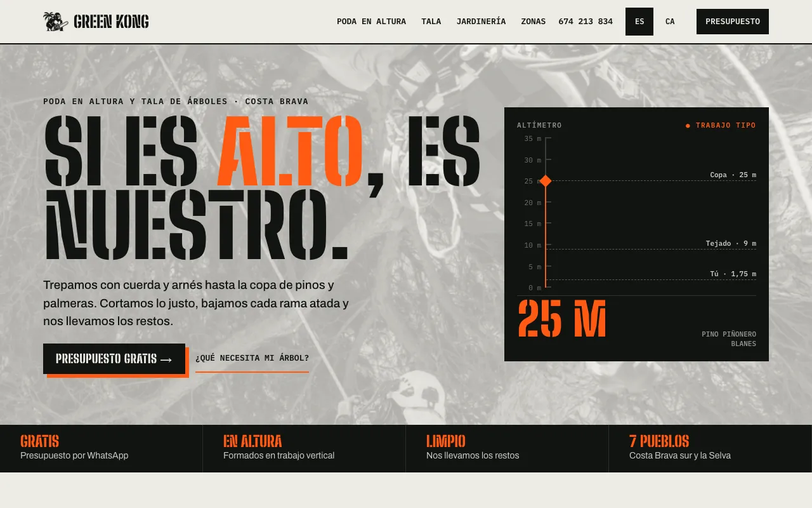
Task: Click the PRESUPUESTO header button
Action: coord(733,22)
